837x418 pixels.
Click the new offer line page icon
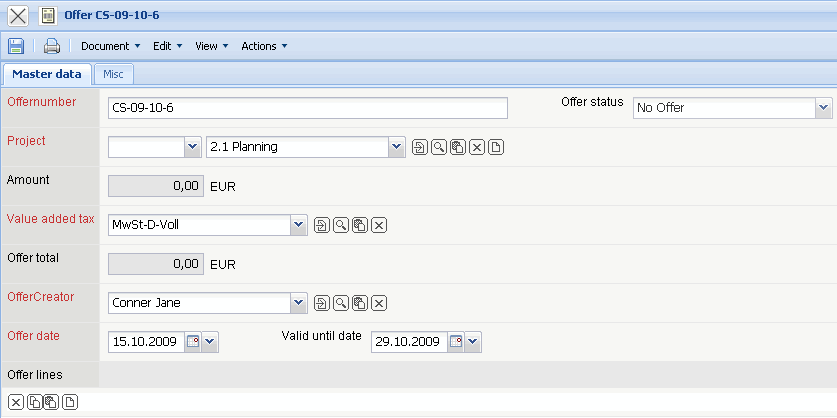click(x=70, y=402)
